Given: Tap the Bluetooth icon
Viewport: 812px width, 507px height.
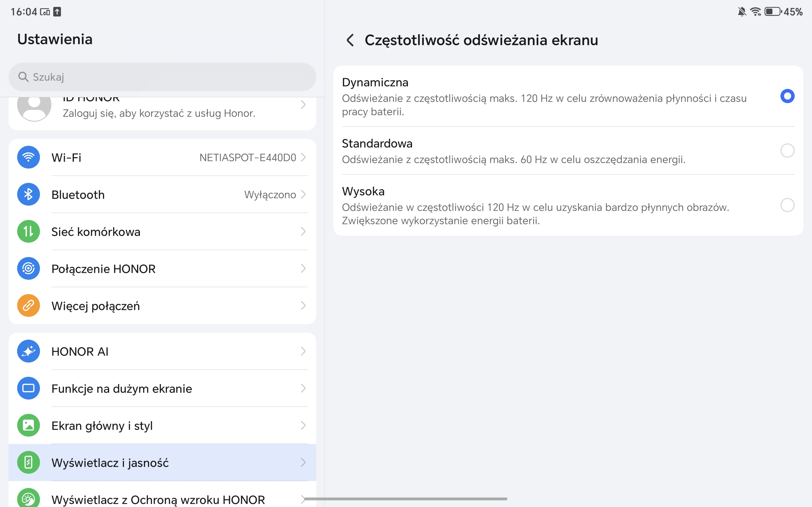Looking at the screenshot, I should 29,195.
